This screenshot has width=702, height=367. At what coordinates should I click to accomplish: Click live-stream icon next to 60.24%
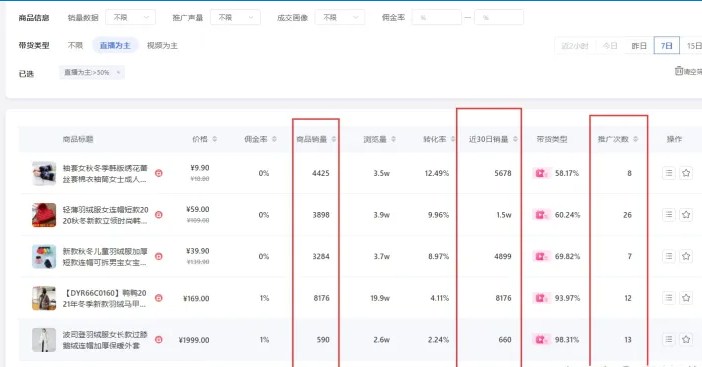[541, 215]
